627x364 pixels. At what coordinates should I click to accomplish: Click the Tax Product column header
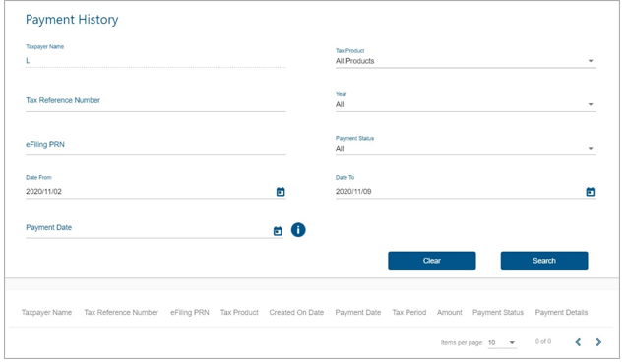pyautogui.click(x=239, y=313)
